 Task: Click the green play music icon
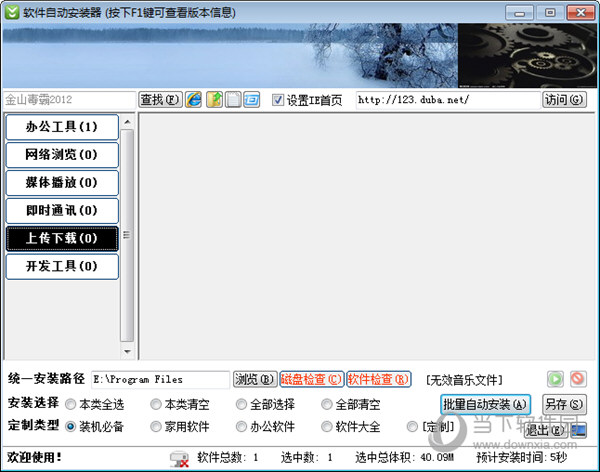[x=555, y=379]
